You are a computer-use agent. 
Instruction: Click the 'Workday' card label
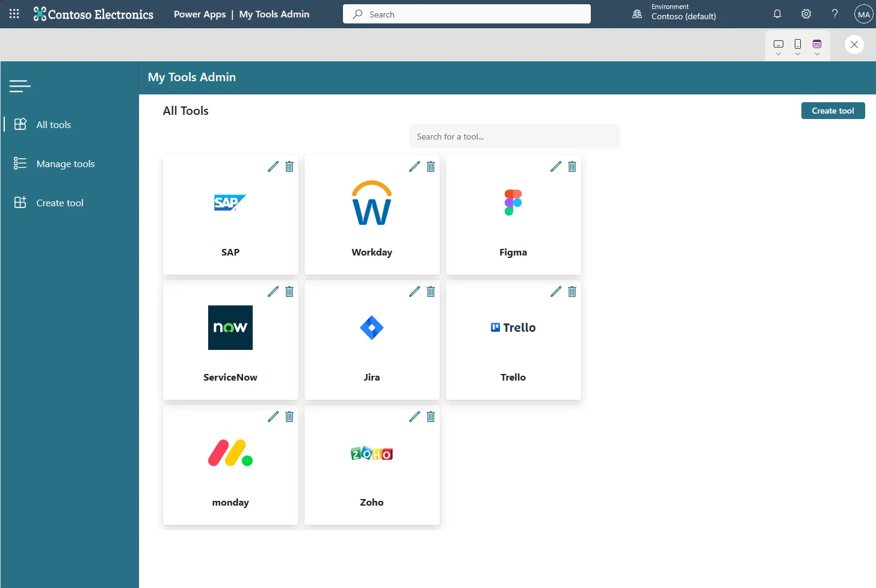click(372, 253)
